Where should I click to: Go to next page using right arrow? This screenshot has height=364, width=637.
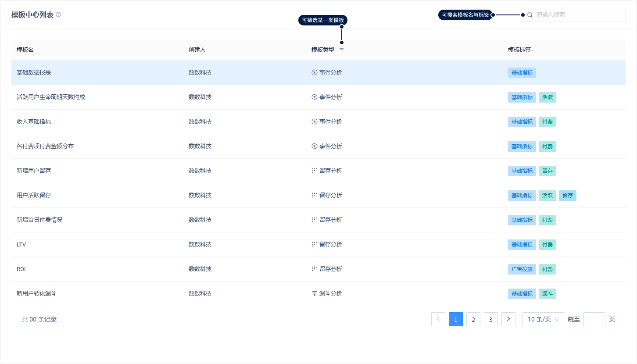[508, 319]
